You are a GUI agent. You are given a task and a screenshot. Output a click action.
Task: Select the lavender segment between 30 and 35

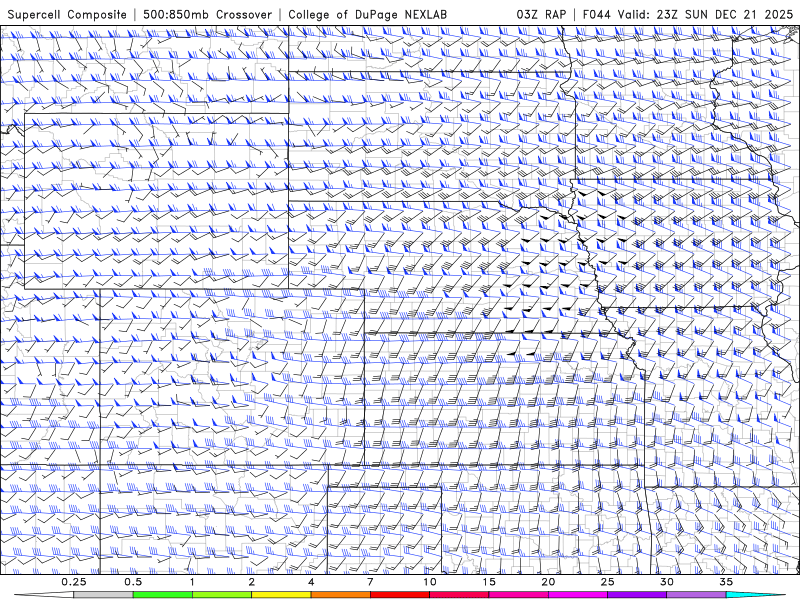point(696,595)
